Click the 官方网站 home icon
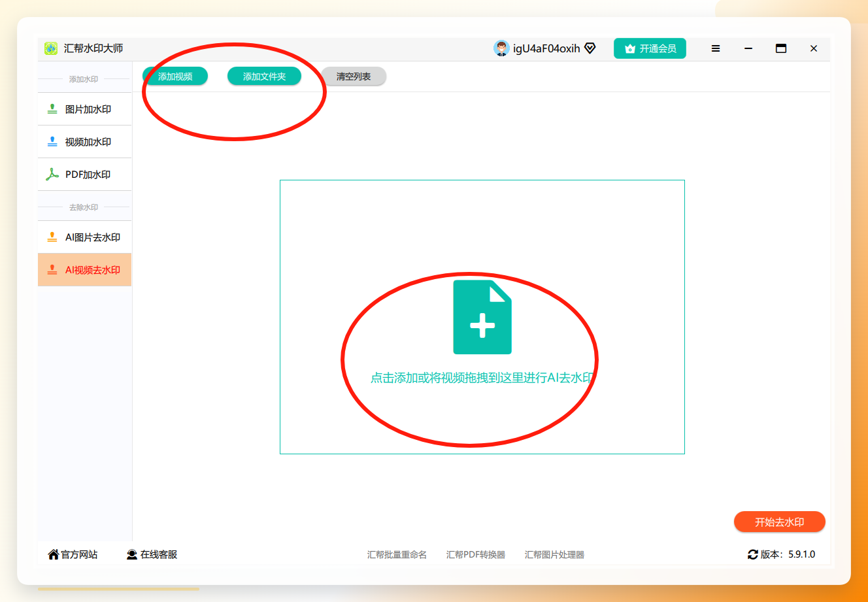The height and width of the screenshot is (602, 868). (54, 554)
